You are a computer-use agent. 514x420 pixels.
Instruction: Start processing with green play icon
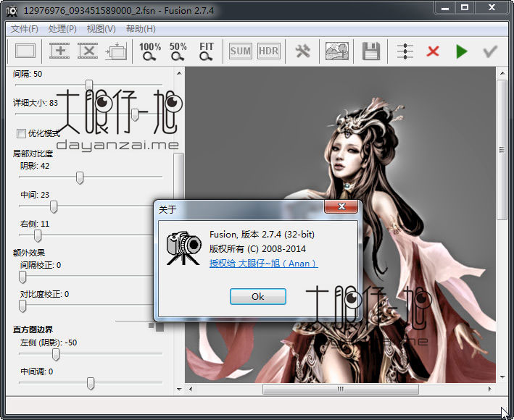462,51
